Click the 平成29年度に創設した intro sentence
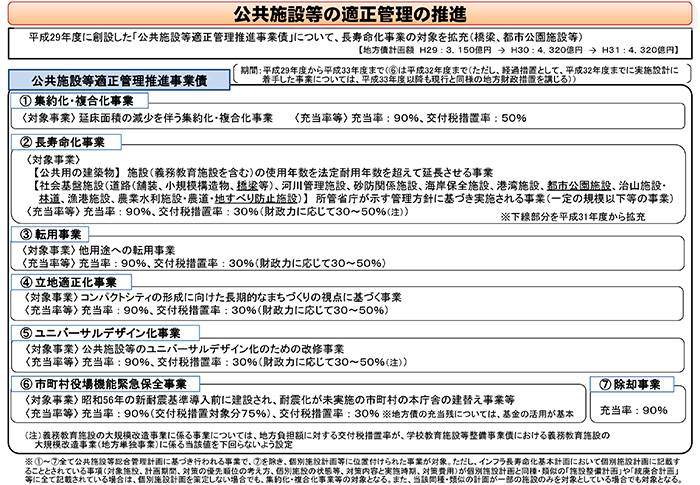Viewport: 700px width, 485px height. pyautogui.click(x=306, y=37)
